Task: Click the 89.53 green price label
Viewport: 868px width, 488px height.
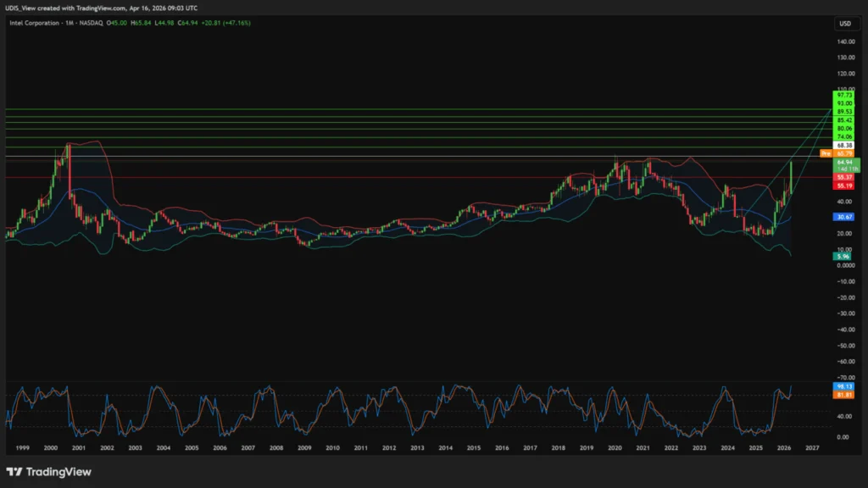Action: [844, 112]
